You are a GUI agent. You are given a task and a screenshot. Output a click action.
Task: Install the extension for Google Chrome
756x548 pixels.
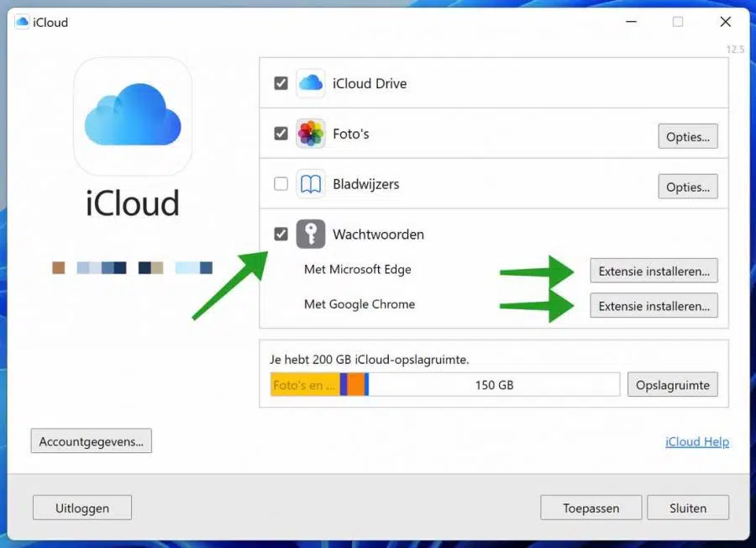click(x=654, y=305)
